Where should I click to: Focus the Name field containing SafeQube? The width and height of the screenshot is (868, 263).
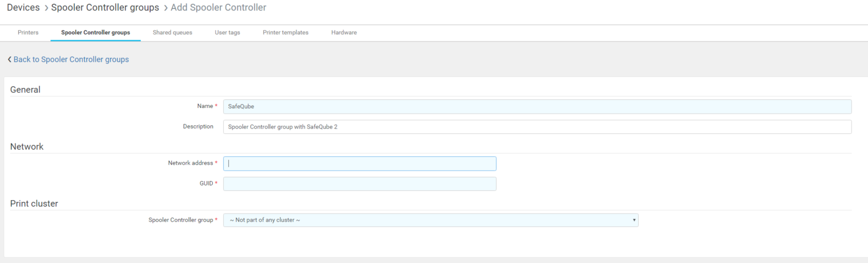pyautogui.click(x=537, y=106)
